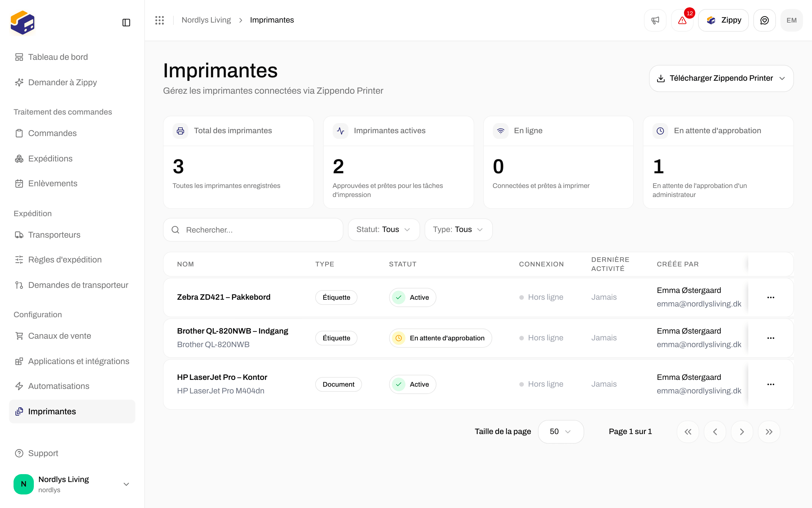Open the apps grid menu icon

(x=160, y=20)
